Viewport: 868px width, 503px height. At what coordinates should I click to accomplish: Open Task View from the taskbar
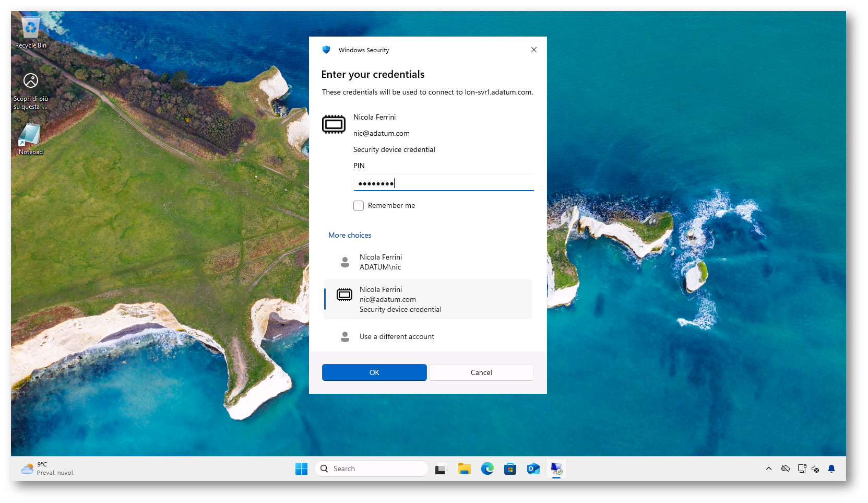tap(441, 469)
